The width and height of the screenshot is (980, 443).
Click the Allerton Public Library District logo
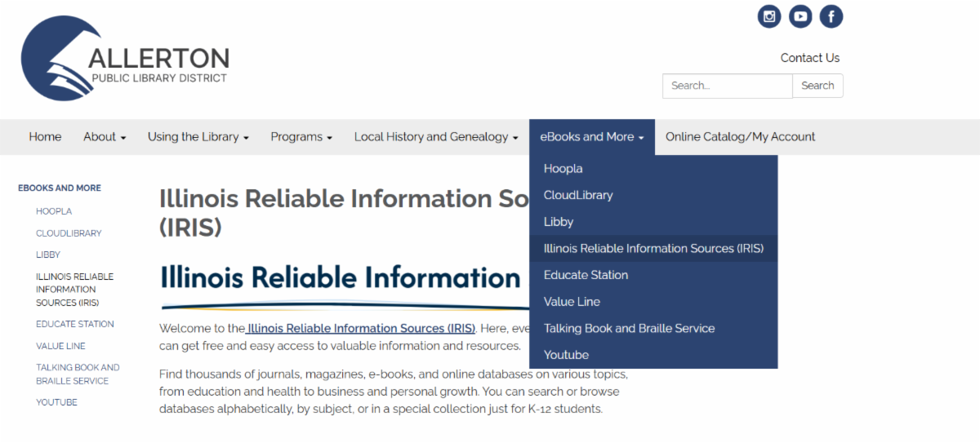(x=125, y=59)
